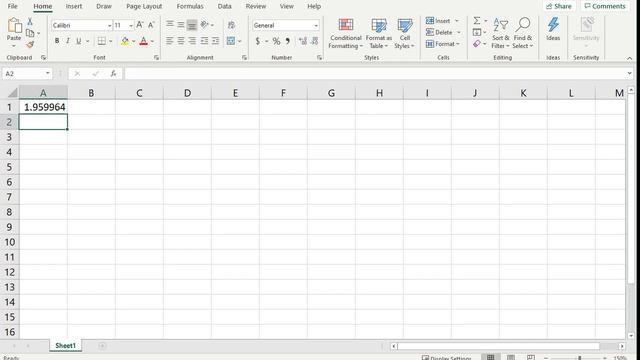640x360 pixels.
Task: Toggle Italic formatting
Action: point(68,41)
